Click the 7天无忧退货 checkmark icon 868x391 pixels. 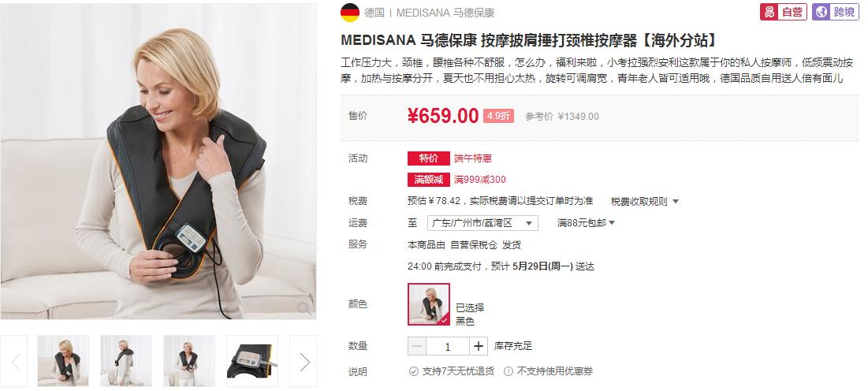pos(414,371)
